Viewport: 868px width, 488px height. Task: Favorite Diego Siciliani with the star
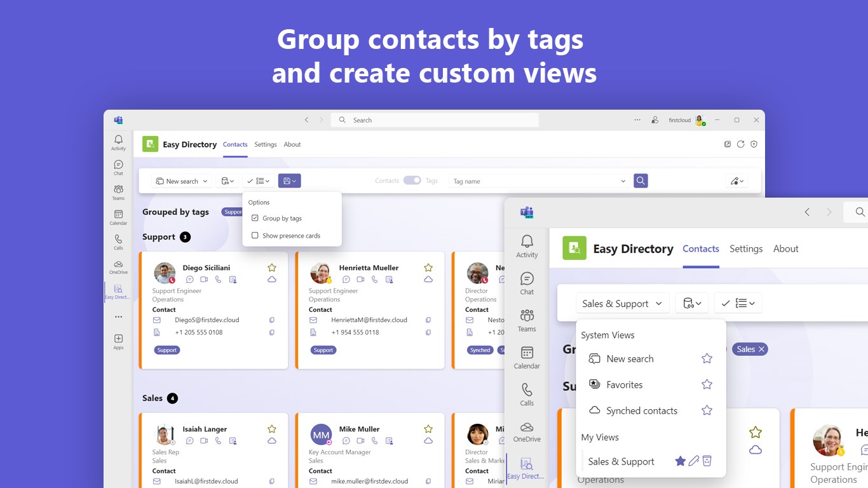pos(272,268)
